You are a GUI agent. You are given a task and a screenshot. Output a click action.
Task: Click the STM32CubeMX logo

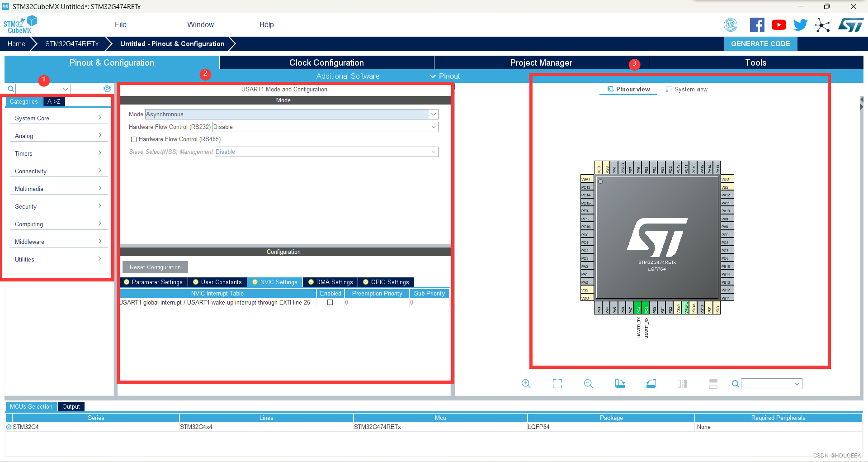click(20, 25)
